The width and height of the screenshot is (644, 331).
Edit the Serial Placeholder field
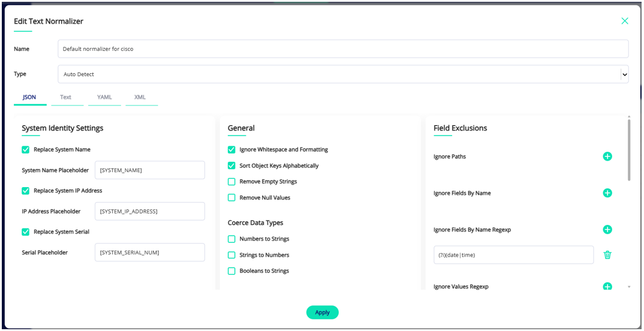[x=150, y=252]
